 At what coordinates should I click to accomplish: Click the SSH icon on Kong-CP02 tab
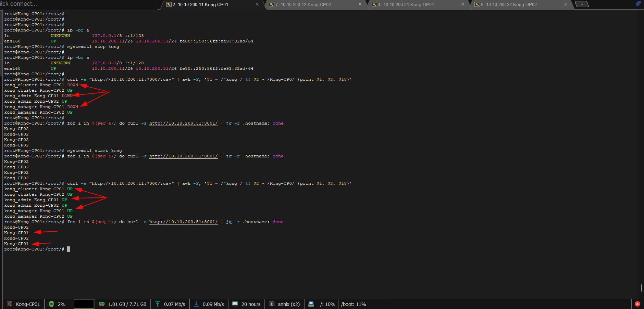271,4
